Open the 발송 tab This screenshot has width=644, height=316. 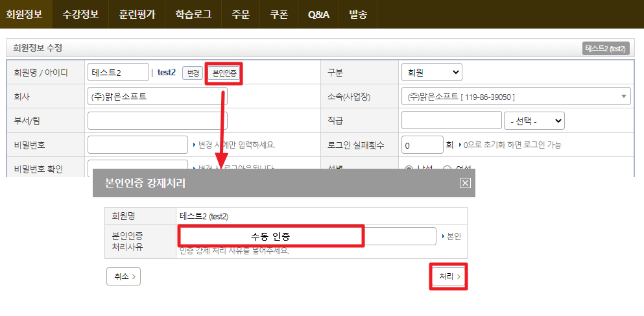(x=358, y=14)
